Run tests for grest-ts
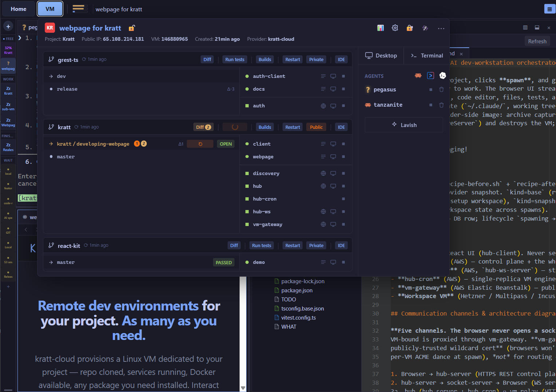556x392 pixels. pos(234,60)
